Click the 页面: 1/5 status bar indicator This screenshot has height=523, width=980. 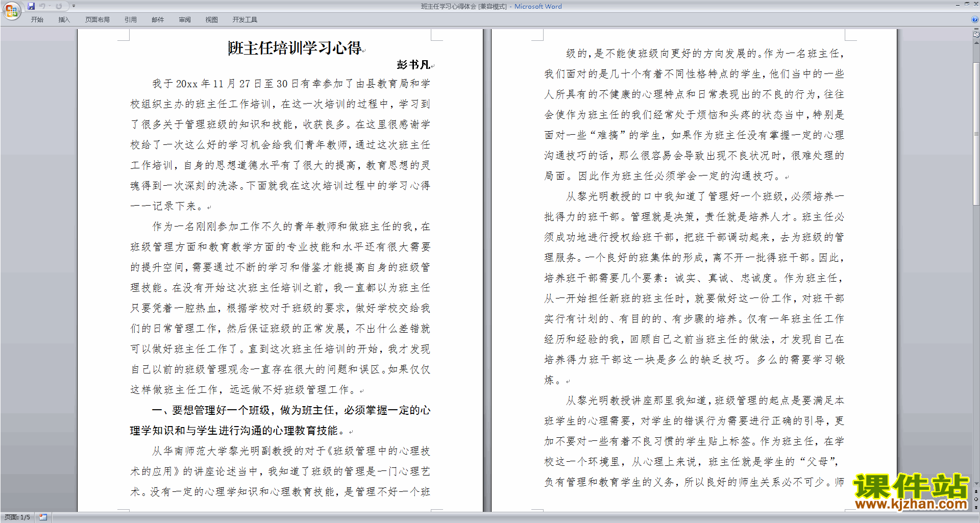17,517
